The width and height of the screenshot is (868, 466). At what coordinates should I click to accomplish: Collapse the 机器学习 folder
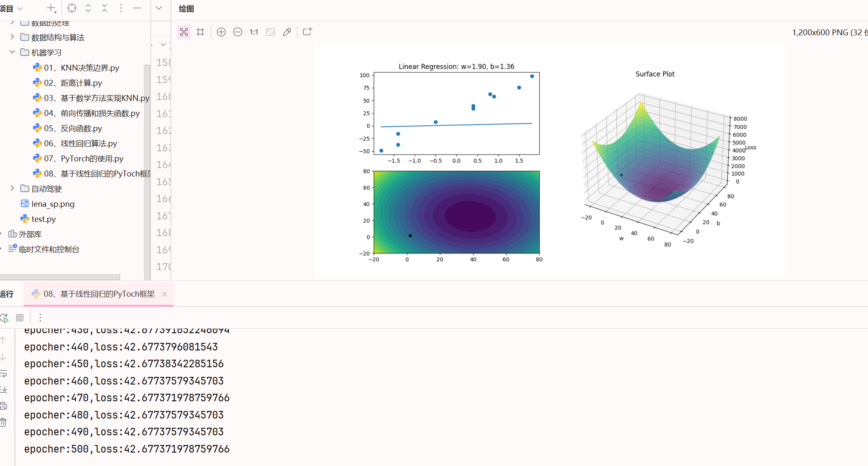tap(12, 52)
